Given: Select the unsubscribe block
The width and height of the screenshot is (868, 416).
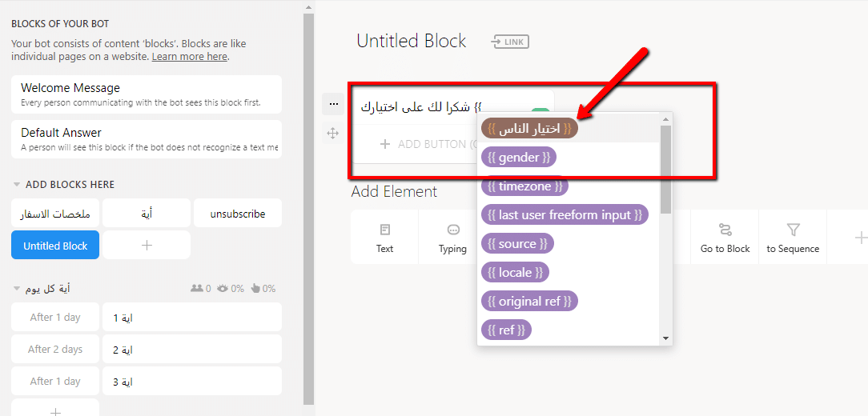Looking at the screenshot, I should 238,213.
